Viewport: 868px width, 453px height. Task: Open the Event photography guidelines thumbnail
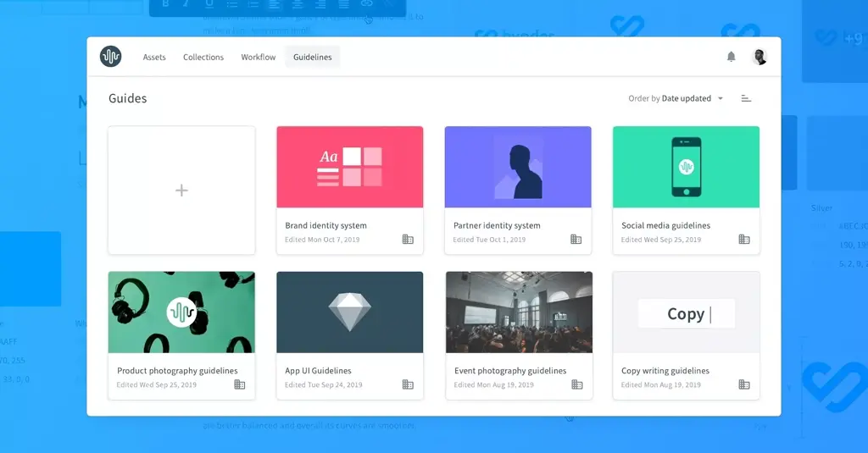[x=518, y=312]
